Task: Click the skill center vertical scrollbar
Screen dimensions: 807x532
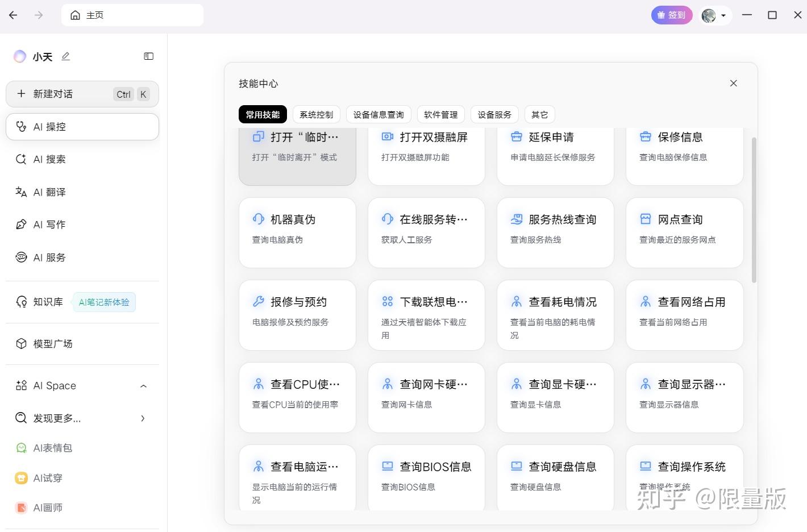Action: coord(754,210)
